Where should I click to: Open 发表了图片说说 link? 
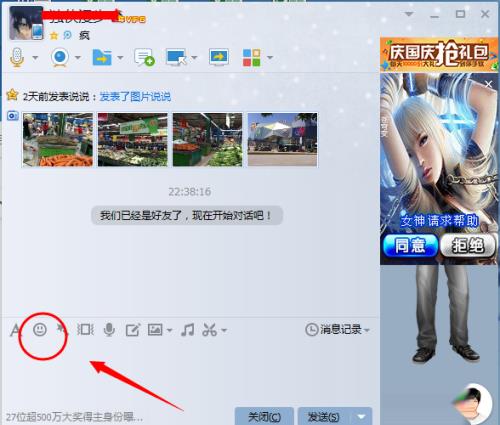(135, 97)
